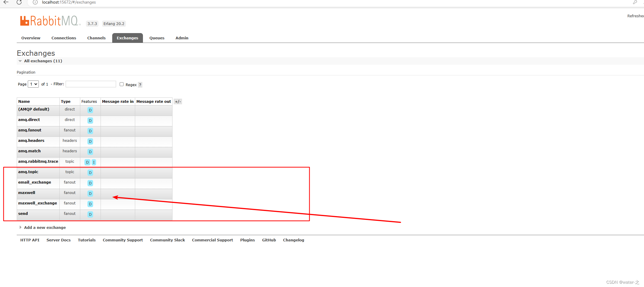Open the Community Slack footer link
Viewport: 644px width, 287px height.
pyautogui.click(x=167, y=240)
